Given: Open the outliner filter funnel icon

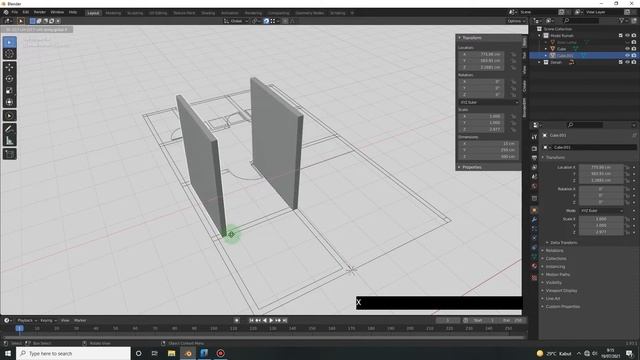Looking at the screenshot, I should click(x=622, y=20).
